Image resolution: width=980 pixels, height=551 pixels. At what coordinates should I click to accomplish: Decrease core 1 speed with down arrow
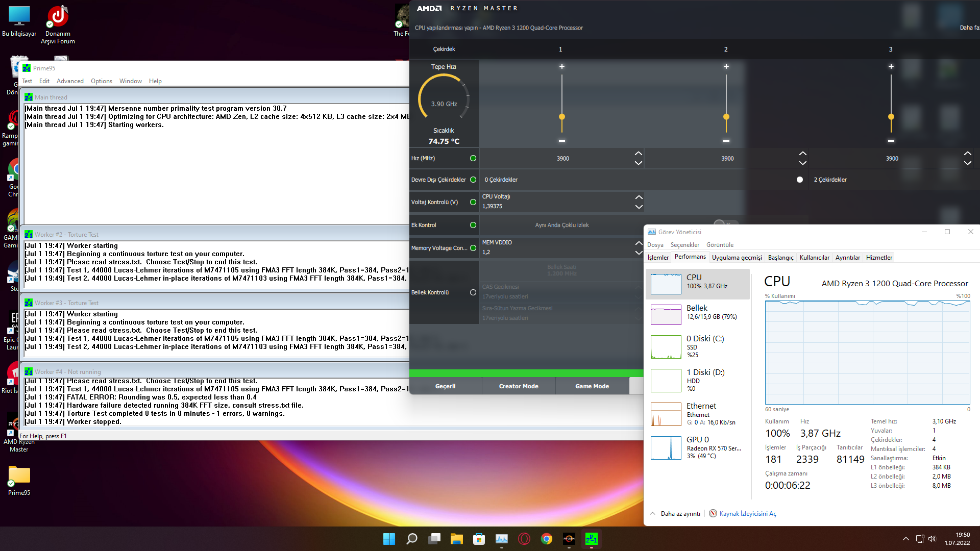click(639, 163)
